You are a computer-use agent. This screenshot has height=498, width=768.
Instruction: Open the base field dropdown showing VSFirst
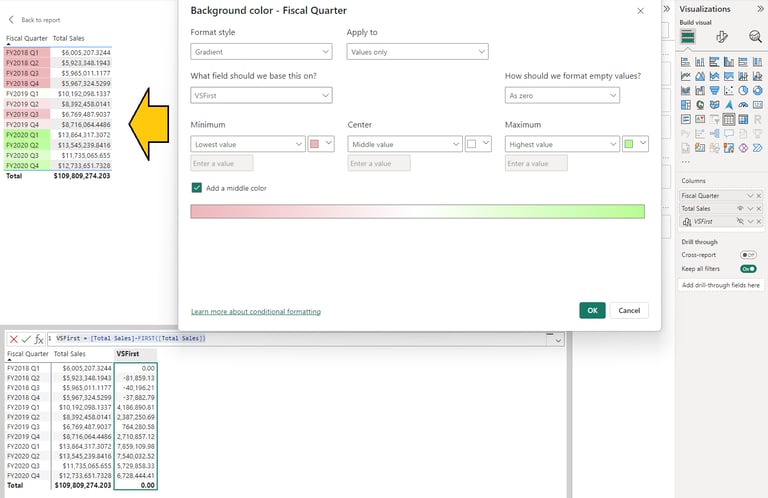(261, 95)
